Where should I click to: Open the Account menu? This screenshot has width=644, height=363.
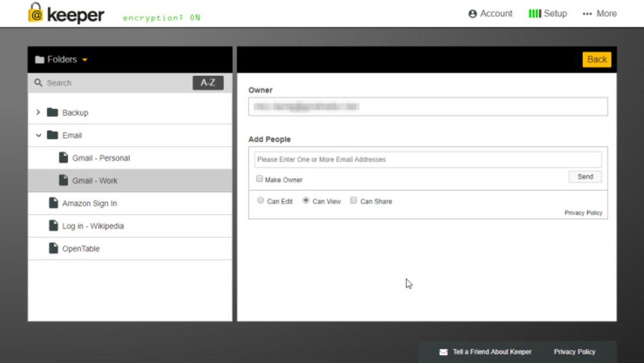tap(490, 13)
